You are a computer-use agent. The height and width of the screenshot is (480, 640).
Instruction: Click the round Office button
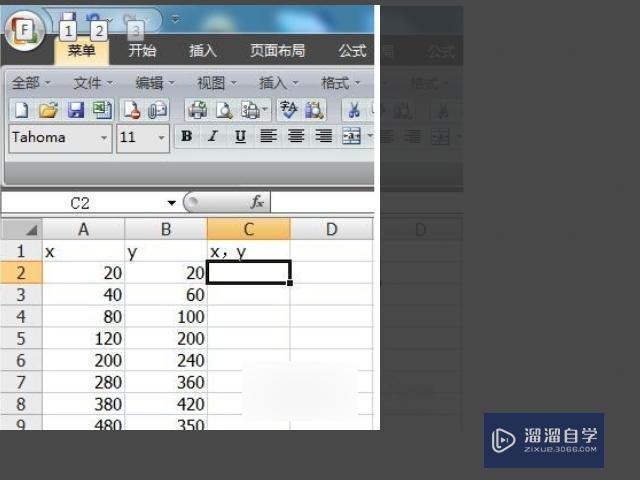tap(24, 31)
